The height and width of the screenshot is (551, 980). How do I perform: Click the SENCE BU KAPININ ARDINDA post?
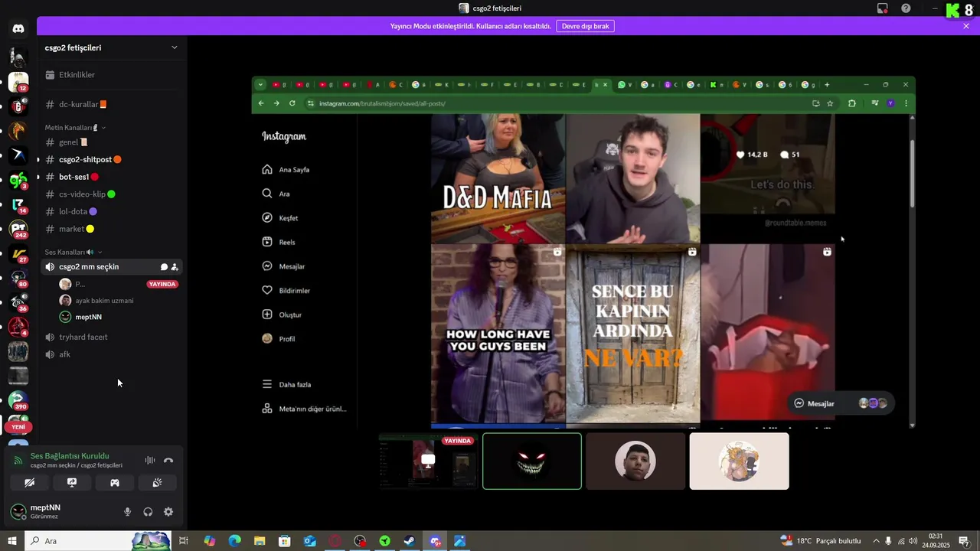click(633, 332)
